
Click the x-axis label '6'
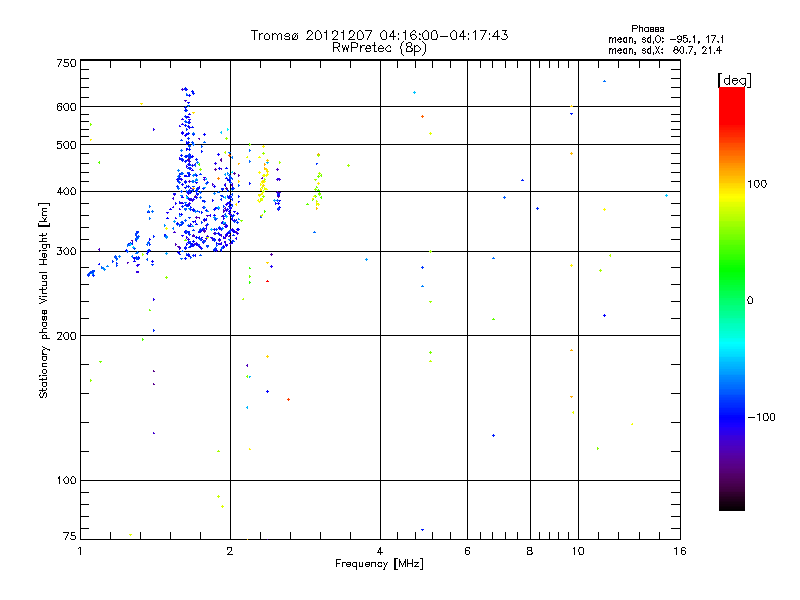(x=467, y=551)
